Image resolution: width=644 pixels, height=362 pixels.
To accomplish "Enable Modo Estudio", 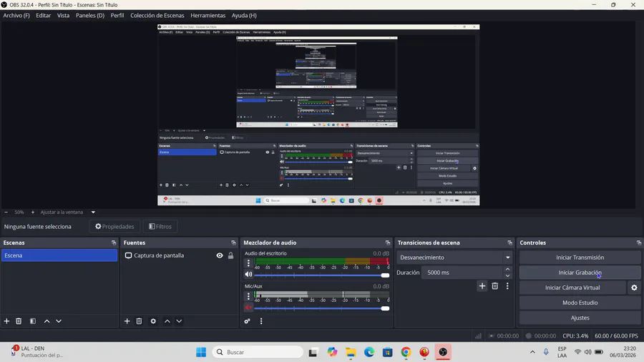I will [580, 303].
